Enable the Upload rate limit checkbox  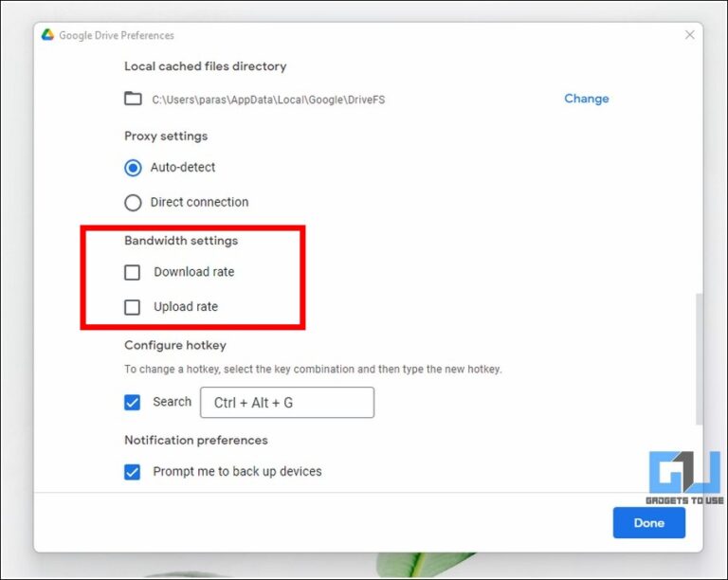(x=133, y=307)
